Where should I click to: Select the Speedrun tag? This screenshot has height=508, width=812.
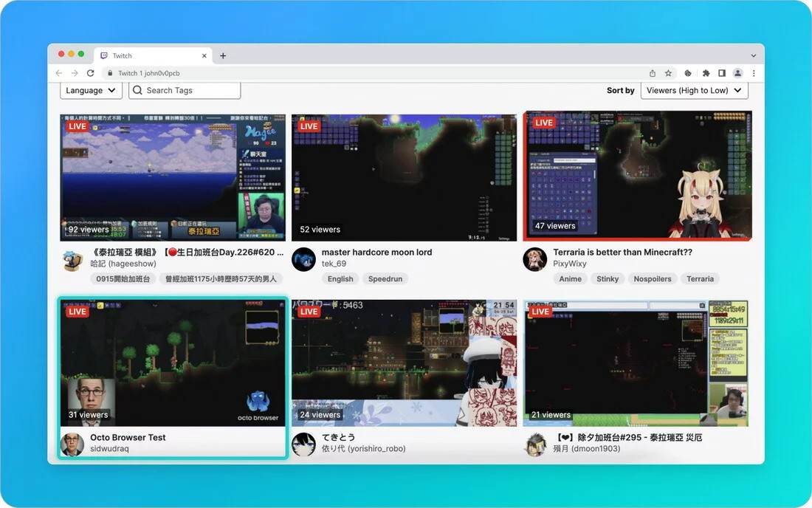coord(385,278)
